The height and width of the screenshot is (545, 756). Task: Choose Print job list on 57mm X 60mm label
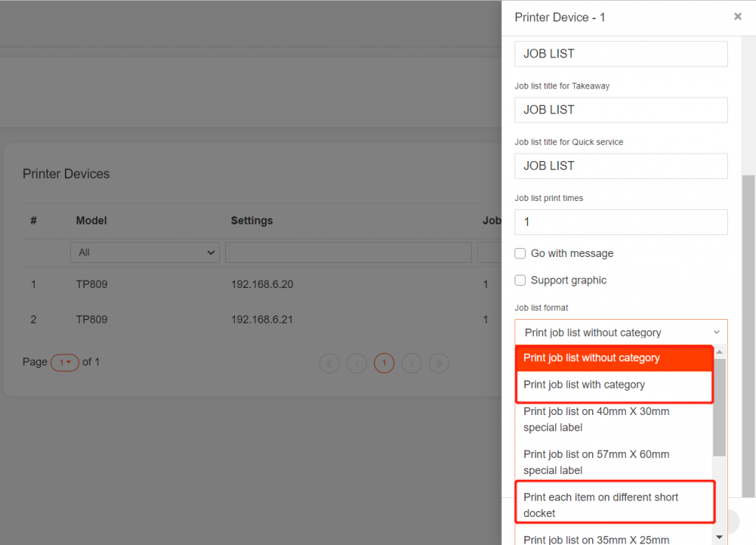(614, 462)
